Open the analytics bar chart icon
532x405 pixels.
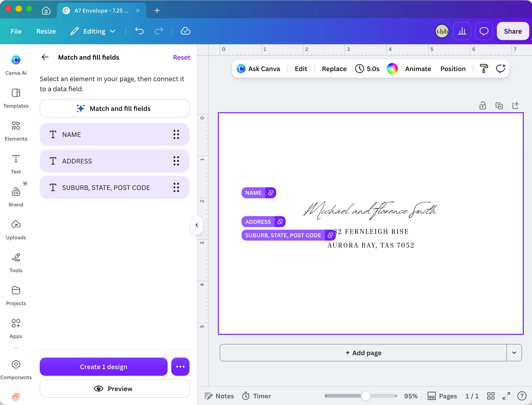point(462,31)
